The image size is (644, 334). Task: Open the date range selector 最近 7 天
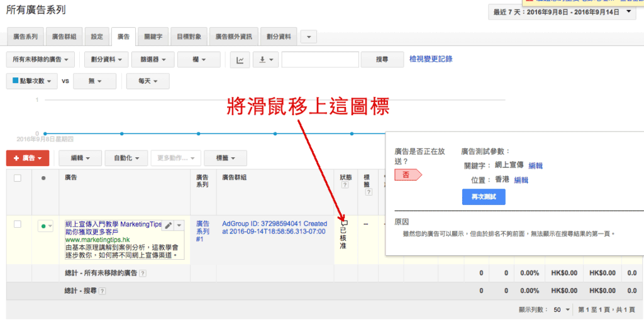click(562, 12)
